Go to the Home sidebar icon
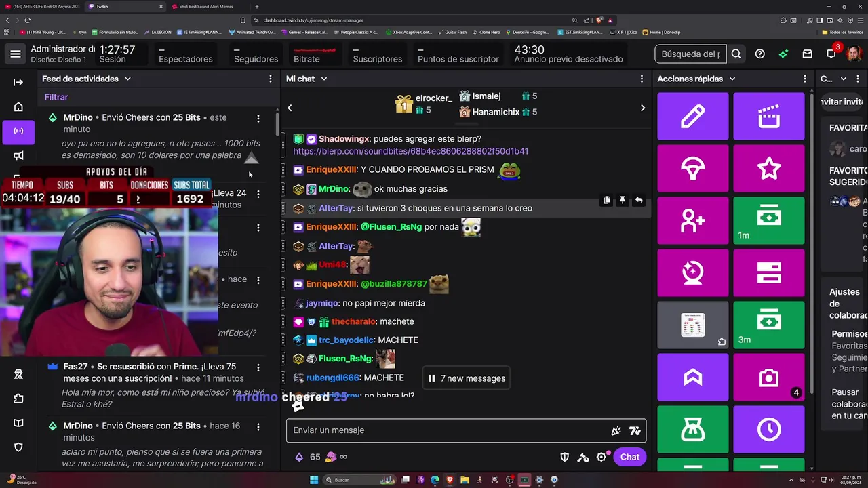This screenshot has width=868, height=488. point(18,106)
